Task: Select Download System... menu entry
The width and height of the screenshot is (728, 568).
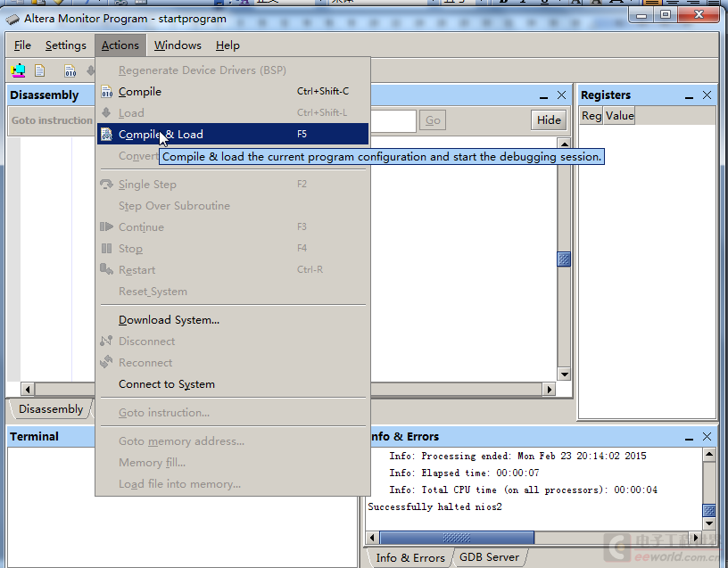Action: click(x=169, y=320)
